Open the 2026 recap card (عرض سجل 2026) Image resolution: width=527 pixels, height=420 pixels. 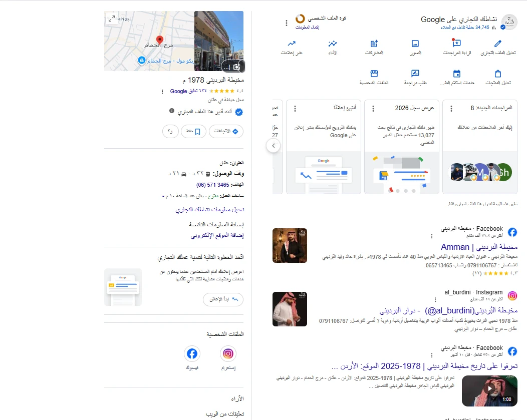(402, 147)
